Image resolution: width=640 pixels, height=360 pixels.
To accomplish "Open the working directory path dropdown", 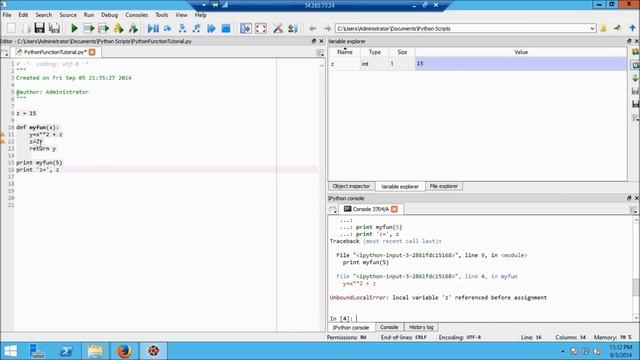I will (x=592, y=29).
